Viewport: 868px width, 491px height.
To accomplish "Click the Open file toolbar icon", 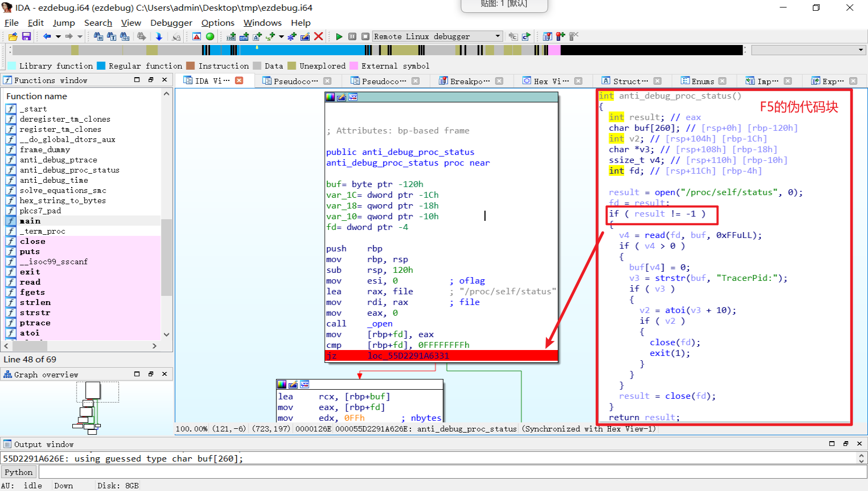I will tap(13, 36).
